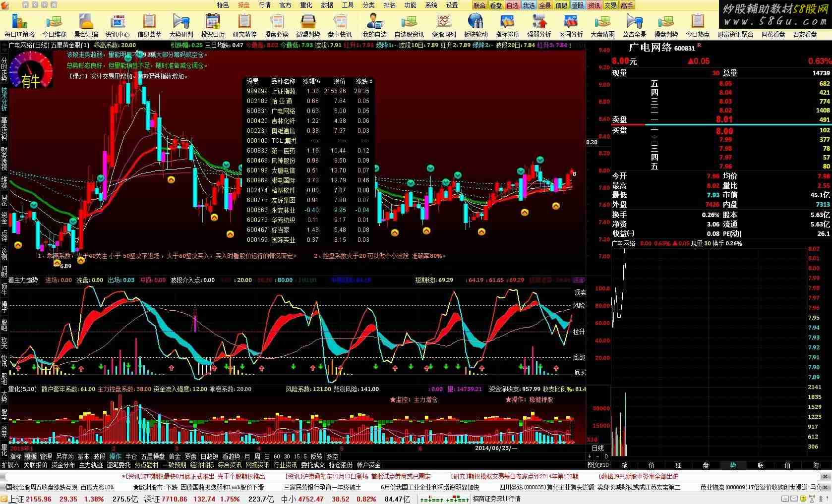Open 公告全景 megaphone icon
This screenshot has width=832, height=504.
click(x=634, y=25)
